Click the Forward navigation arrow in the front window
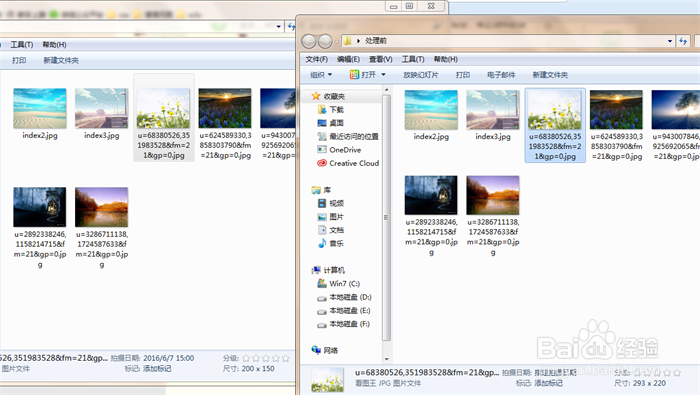The height and width of the screenshot is (395, 700). [x=325, y=41]
